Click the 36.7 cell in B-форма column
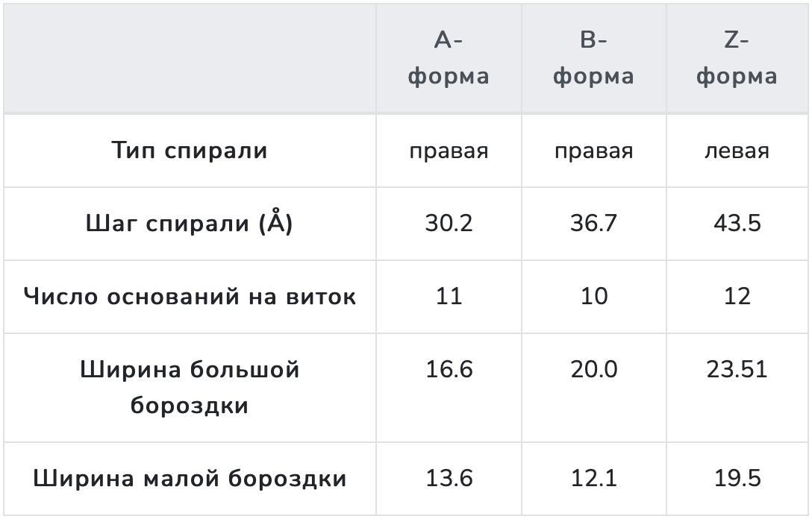 click(593, 224)
